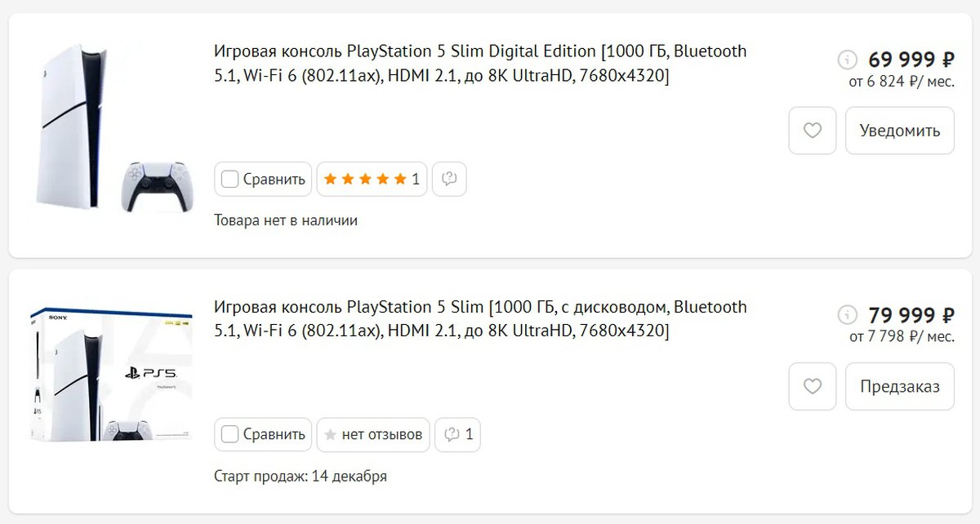
Task: Click installment offer 'от 7 798 ₽/ мес.'
Action: click(902, 336)
